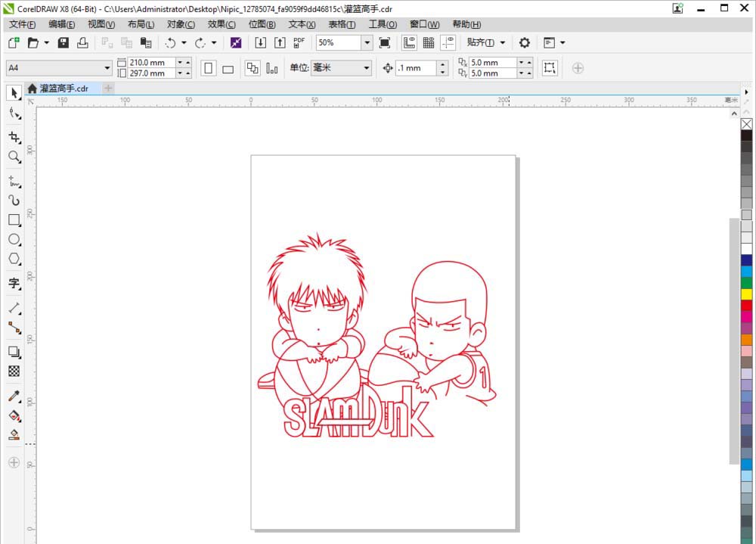Select the Artistic Media tool
The width and height of the screenshot is (756, 544).
coord(14,201)
